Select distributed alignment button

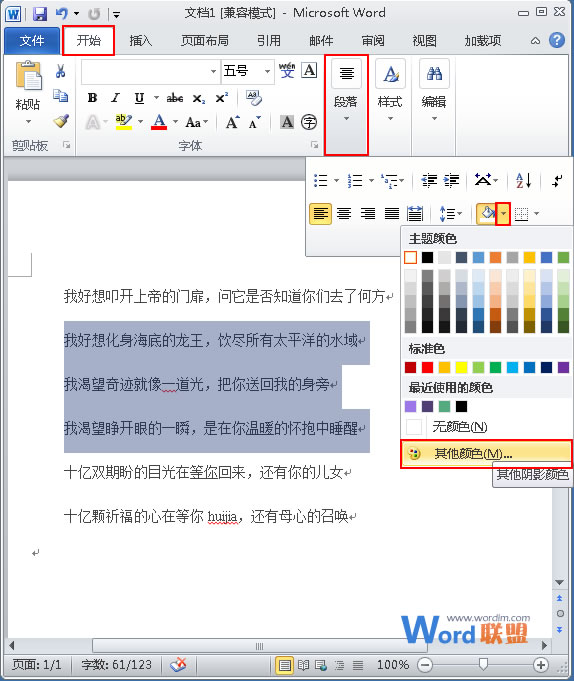click(415, 213)
